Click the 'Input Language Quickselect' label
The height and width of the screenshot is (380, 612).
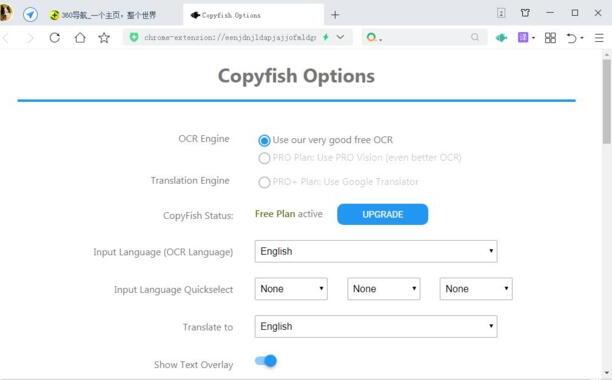(x=173, y=289)
